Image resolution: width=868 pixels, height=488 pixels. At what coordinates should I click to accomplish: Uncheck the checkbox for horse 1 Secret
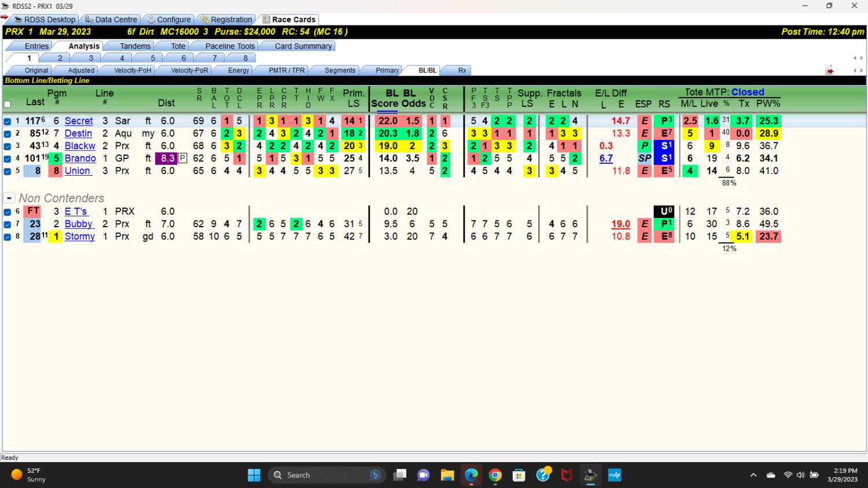coord(8,121)
